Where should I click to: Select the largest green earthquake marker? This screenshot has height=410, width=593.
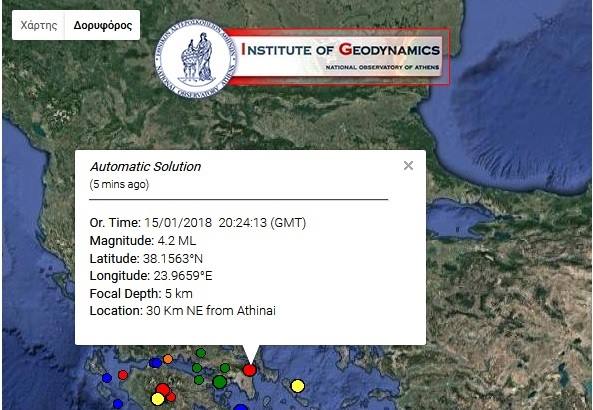point(220,382)
